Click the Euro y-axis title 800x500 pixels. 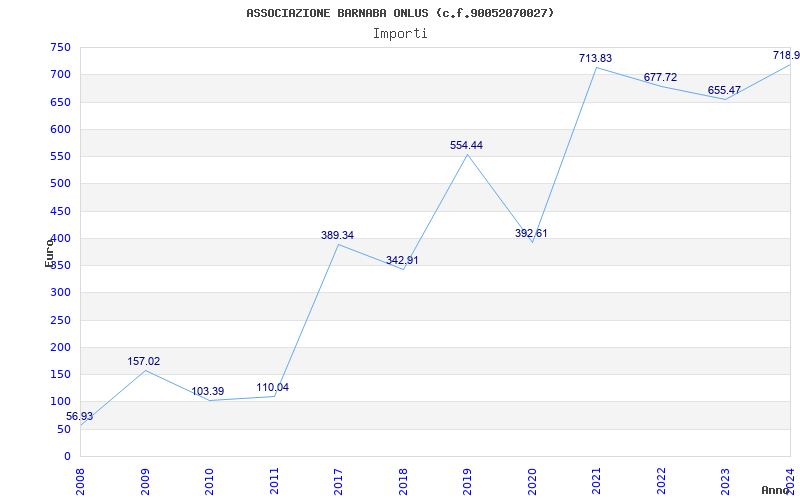[49, 253]
